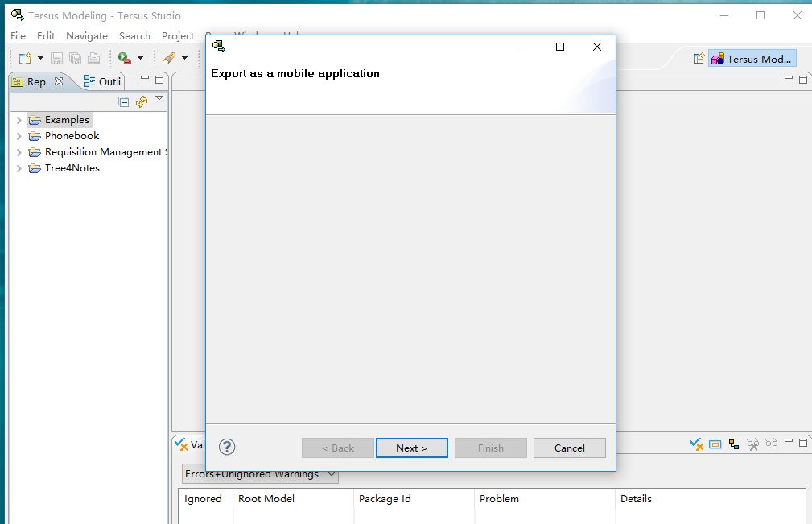Screen dimensions: 812x524
Task: Select the Tersus Modeling perspective button
Action: click(752, 59)
